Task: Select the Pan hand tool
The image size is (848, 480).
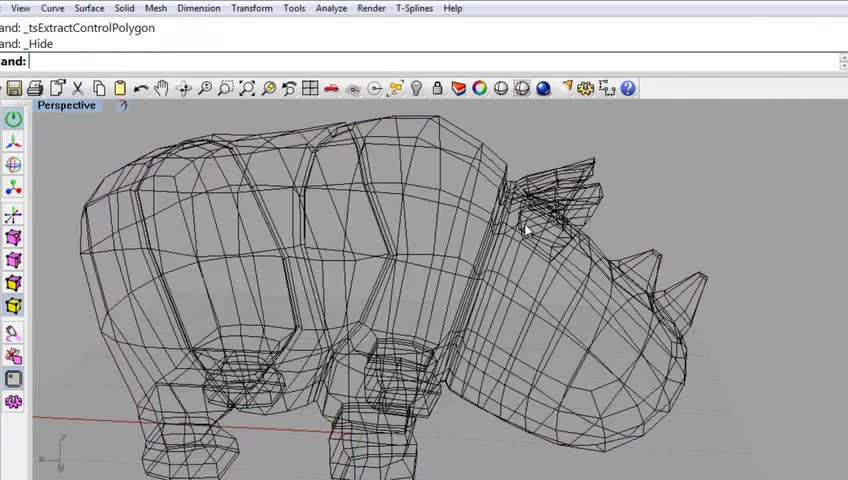Action: tap(161, 89)
